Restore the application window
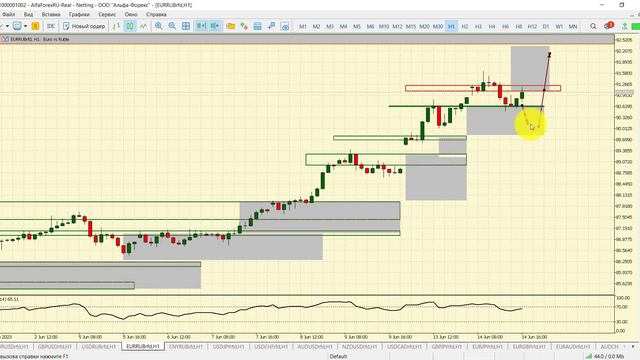640x360 pixels. (x=622, y=5)
